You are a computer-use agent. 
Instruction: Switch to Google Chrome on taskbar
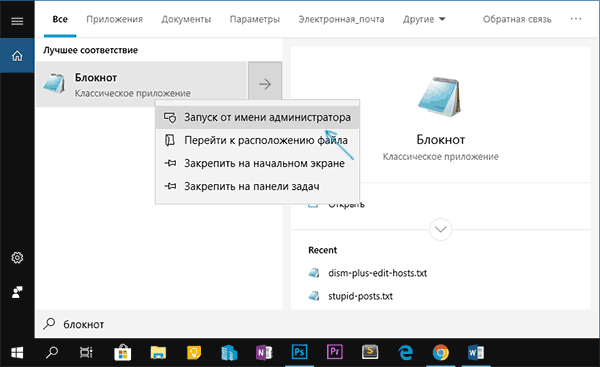click(x=440, y=352)
